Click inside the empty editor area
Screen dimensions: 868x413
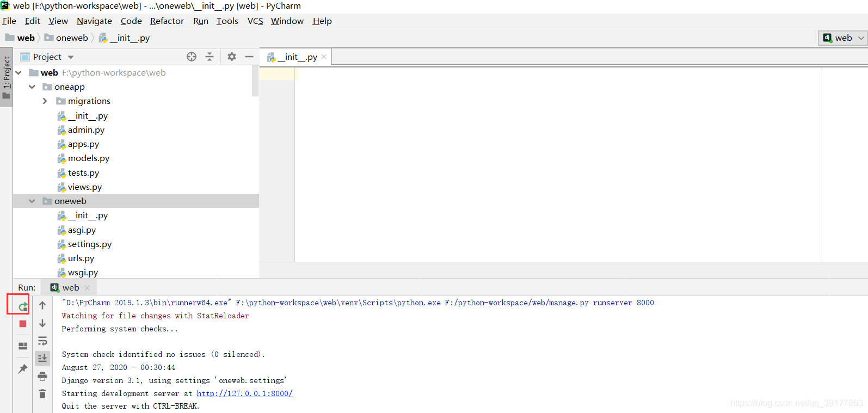tap(558, 164)
